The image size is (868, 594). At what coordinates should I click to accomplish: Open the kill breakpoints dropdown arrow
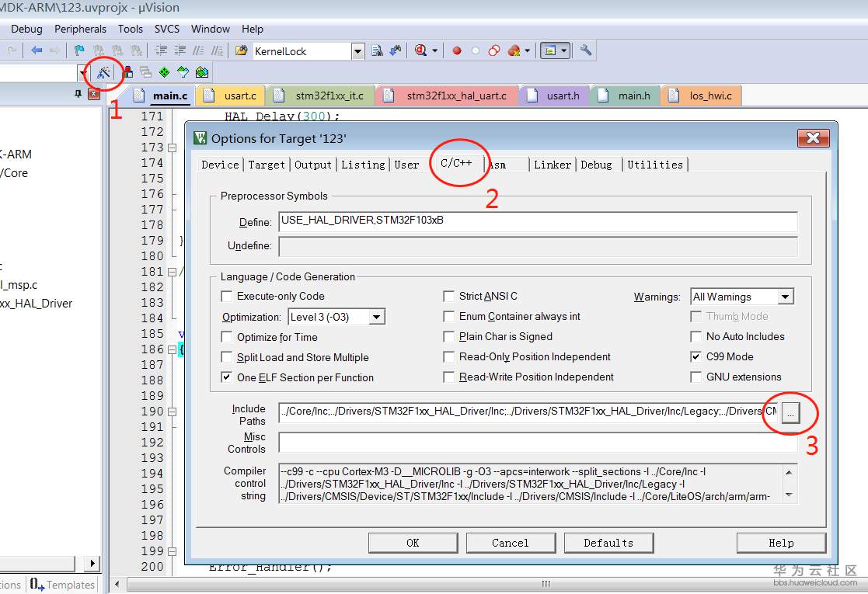point(527,51)
